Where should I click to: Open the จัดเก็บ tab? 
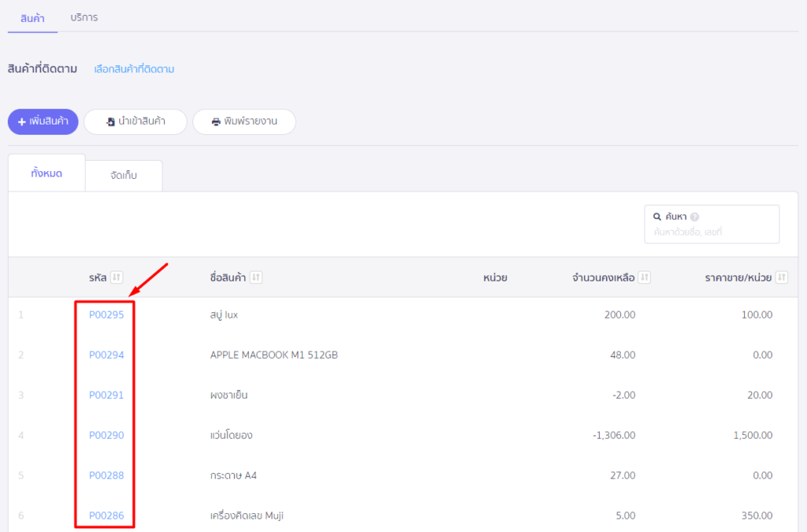click(124, 176)
